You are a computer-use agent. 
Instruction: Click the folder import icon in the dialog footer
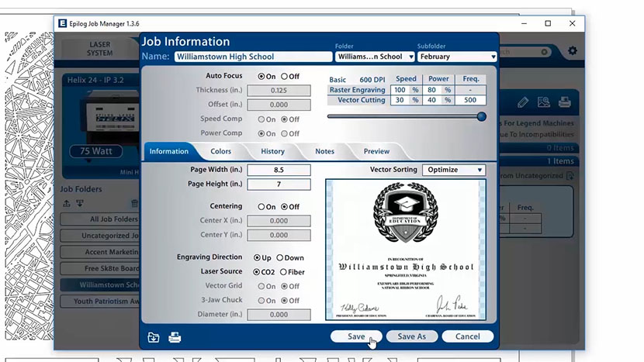pyautogui.click(x=154, y=337)
